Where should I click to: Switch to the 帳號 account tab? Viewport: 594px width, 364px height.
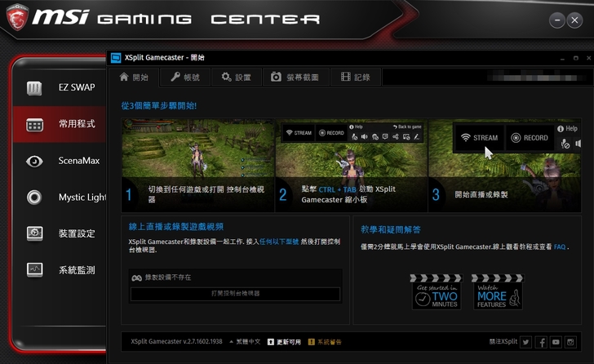[185, 78]
